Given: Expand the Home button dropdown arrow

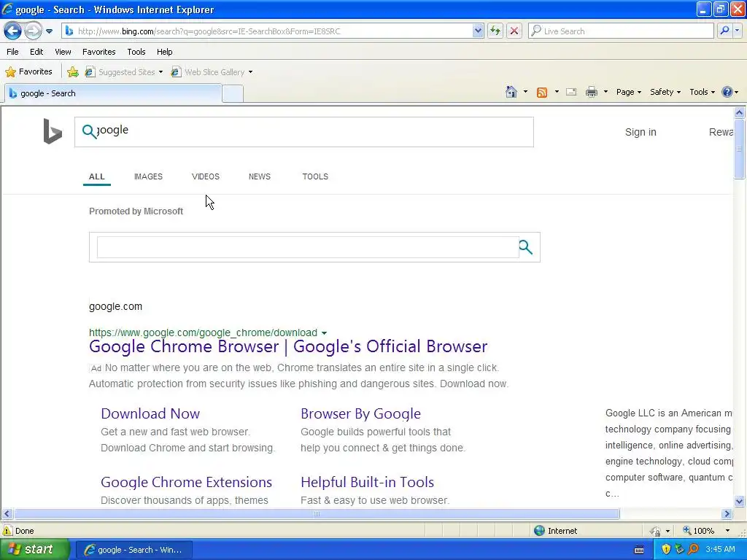Looking at the screenshot, I should [525, 92].
